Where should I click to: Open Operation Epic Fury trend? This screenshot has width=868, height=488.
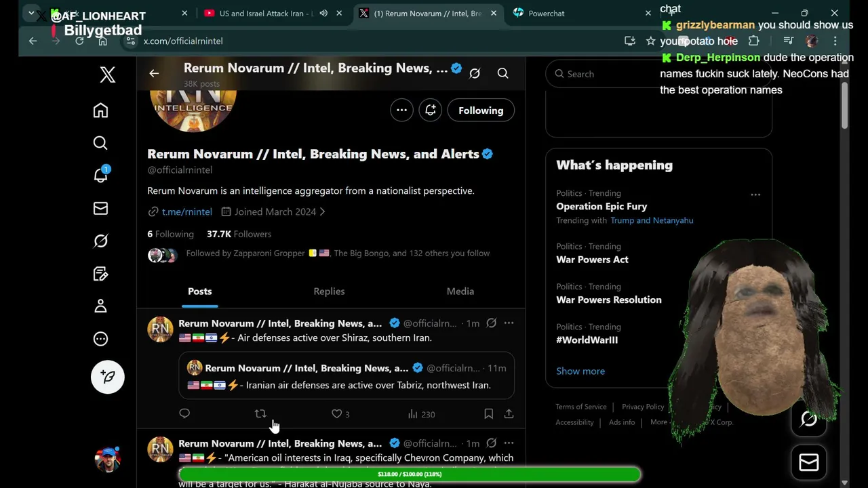coord(601,206)
